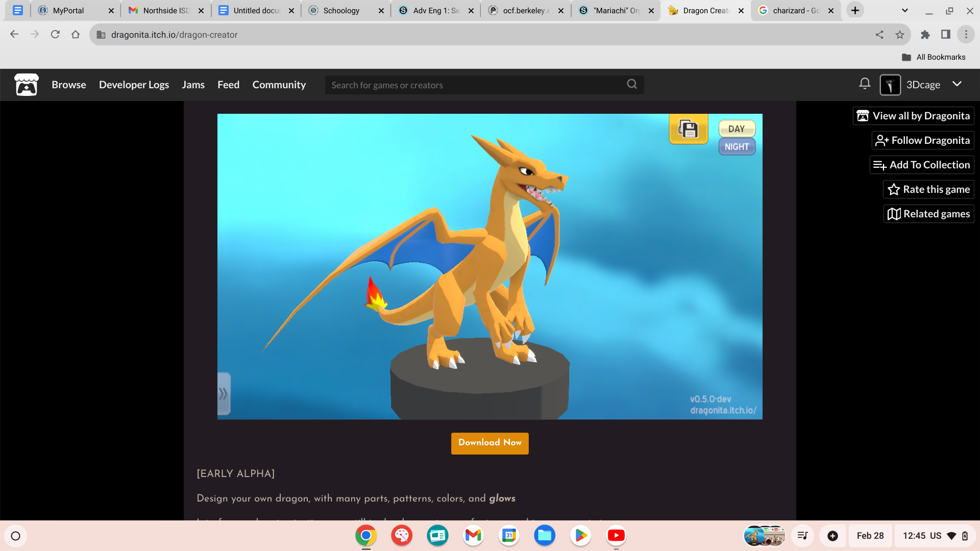
Task: Switch to the Mariachi tab
Action: [x=616, y=10]
